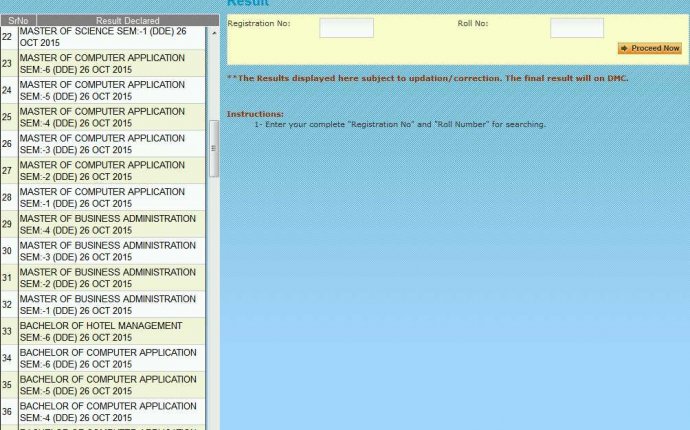690x430 pixels.
Task: Click the Roll No input field
Action: 577,28
